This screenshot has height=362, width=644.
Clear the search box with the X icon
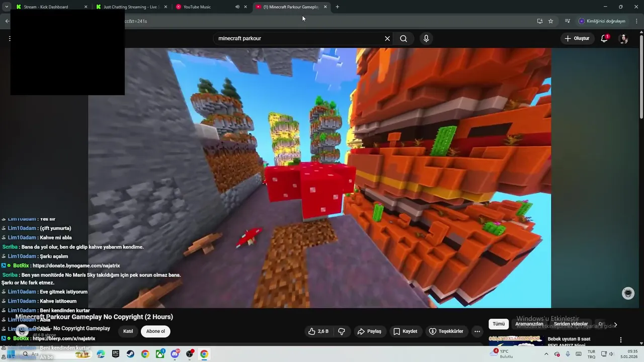[x=387, y=38]
